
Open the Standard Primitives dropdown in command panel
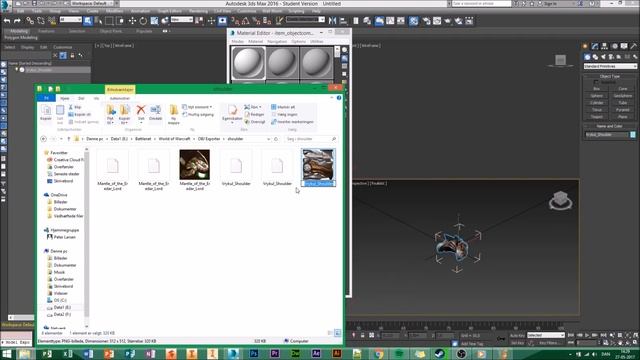tap(610, 66)
